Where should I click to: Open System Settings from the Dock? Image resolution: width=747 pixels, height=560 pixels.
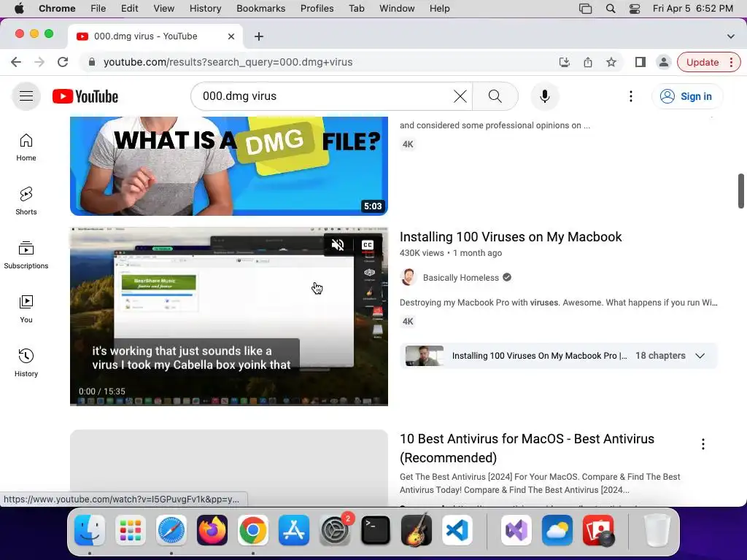[x=335, y=530]
